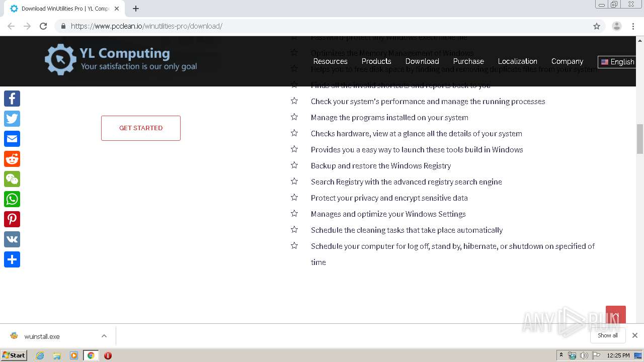Viewport: 644px width, 362px height.
Task: Click 'Manages and optimize your Windows Settings'
Action: (388, 214)
